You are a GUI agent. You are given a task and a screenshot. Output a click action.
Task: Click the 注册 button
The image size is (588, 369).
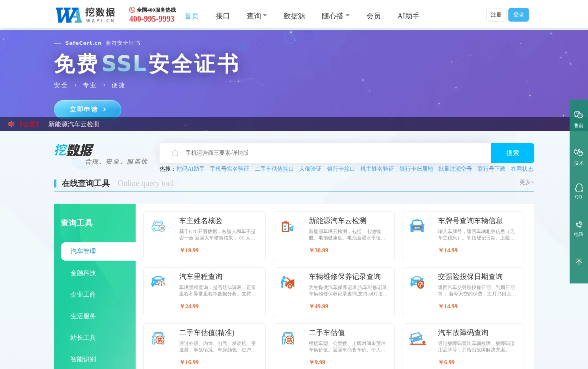496,15
